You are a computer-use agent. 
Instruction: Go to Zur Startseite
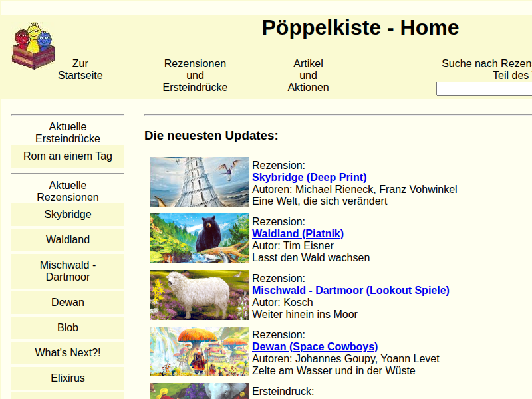pyautogui.click(x=80, y=70)
